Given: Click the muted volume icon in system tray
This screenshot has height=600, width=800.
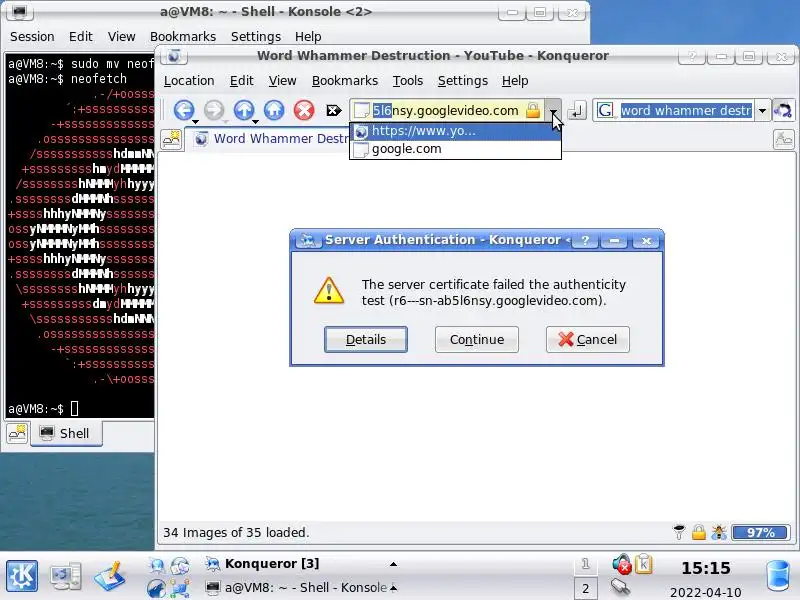Looking at the screenshot, I should pos(621,564).
